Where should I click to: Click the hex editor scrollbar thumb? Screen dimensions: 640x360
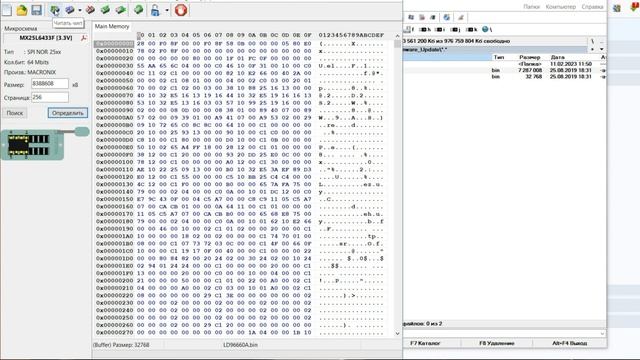pos(398,44)
